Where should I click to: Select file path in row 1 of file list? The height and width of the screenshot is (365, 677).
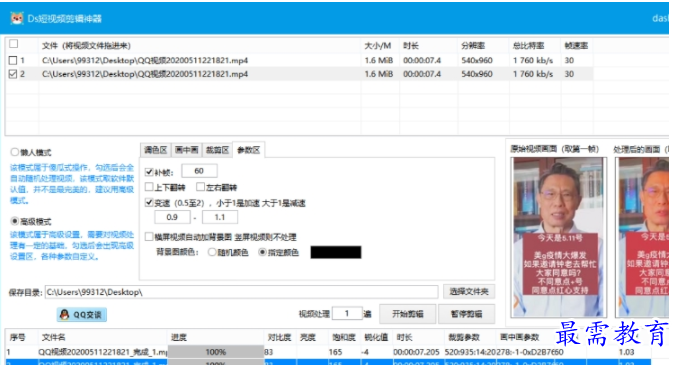145,60
